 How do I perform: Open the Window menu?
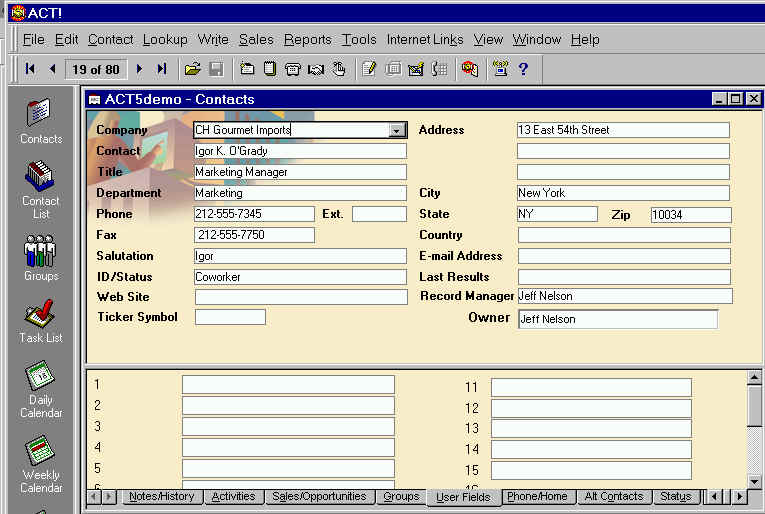click(537, 40)
